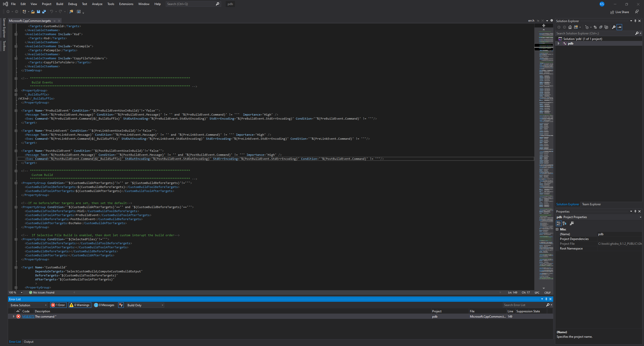Image resolution: width=644 pixels, height=346 pixels.
Task: Open the Navigate Backward icon
Action: (8, 12)
